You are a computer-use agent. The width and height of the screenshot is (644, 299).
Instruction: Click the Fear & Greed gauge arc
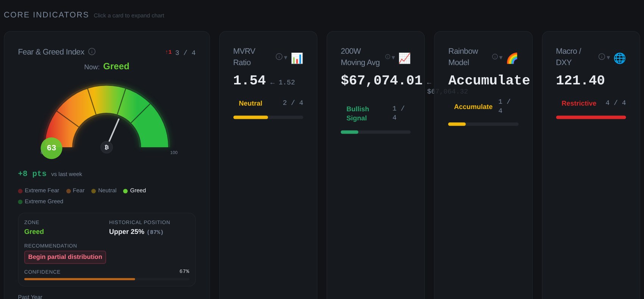pos(107,117)
